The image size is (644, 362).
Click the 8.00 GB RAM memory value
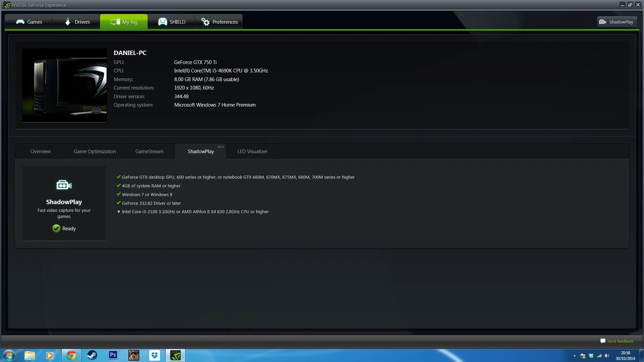tap(206, 79)
